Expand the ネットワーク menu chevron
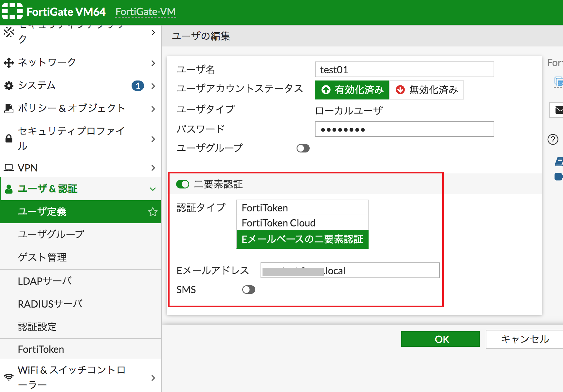 coord(153,63)
